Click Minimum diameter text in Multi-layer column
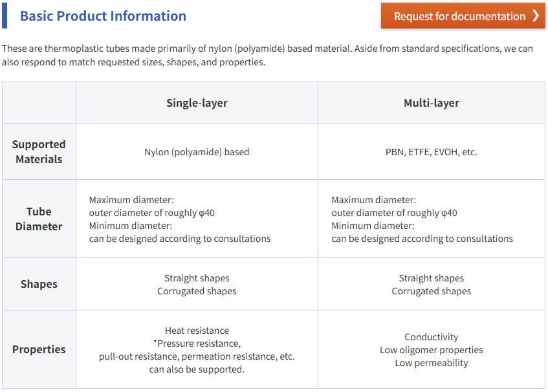The width and height of the screenshot is (548, 392). coord(373,226)
